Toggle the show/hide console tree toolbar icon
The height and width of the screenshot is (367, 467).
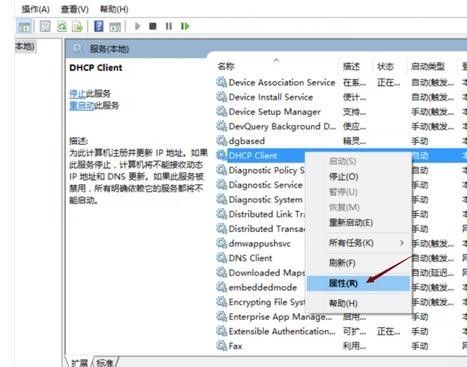pyautogui.click(x=24, y=26)
